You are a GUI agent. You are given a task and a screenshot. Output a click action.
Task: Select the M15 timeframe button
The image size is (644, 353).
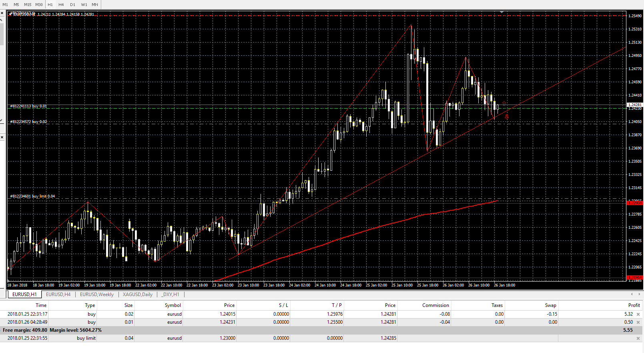click(28, 4)
